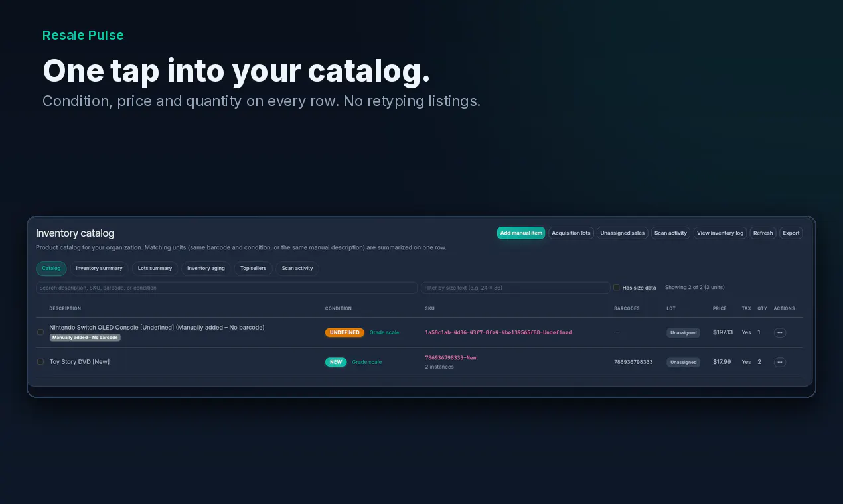View the Top sellers tab
This screenshot has height=504, width=843.
tap(253, 269)
